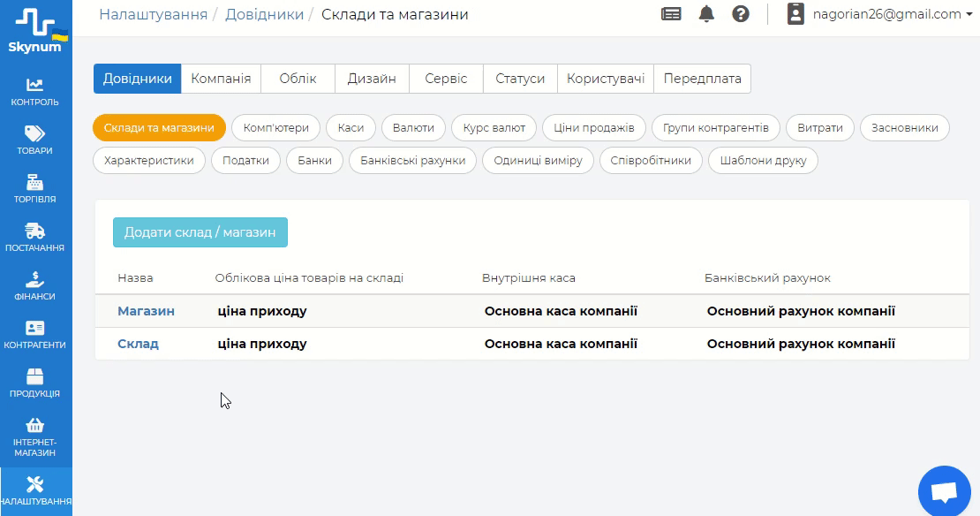Click Додати склад / магазин button
This screenshot has height=516, width=980.
coord(200,232)
